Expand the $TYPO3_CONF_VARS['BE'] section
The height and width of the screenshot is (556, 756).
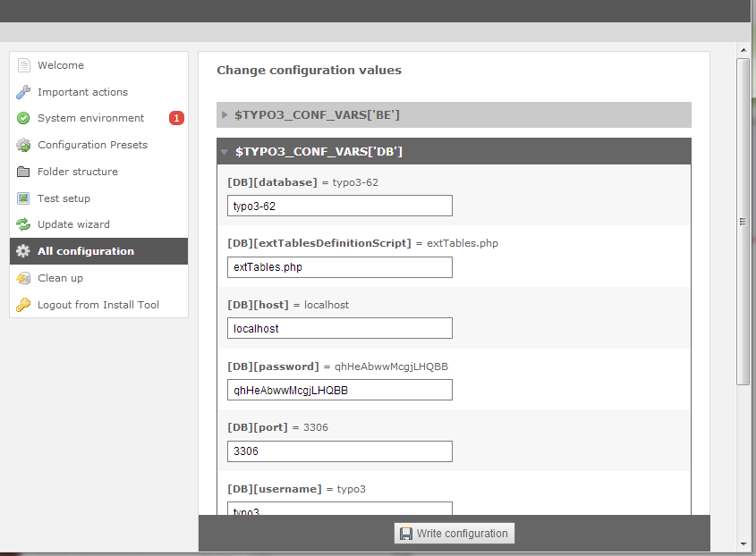click(454, 114)
